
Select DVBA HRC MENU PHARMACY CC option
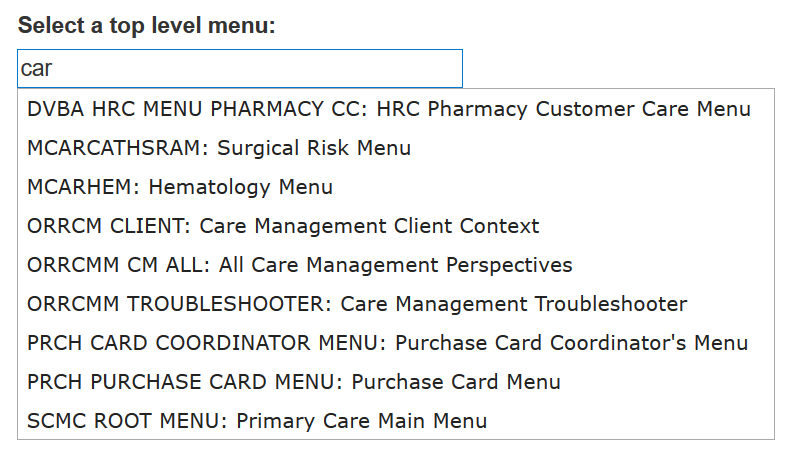pos(388,109)
